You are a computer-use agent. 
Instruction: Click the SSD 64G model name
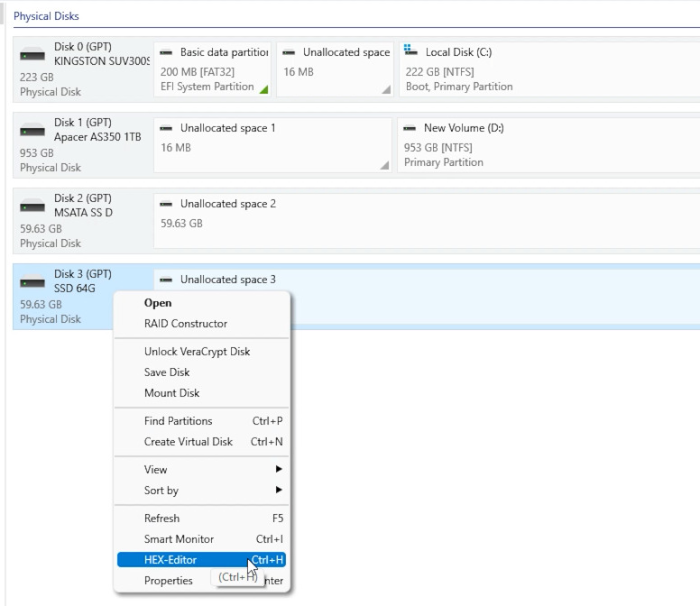pyautogui.click(x=75, y=289)
